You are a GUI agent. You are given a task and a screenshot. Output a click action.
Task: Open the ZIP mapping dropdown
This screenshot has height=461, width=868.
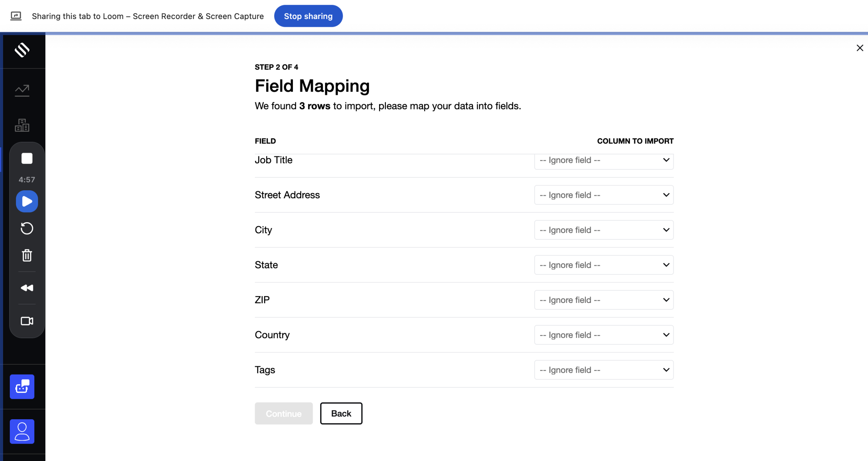coord(604,300)
